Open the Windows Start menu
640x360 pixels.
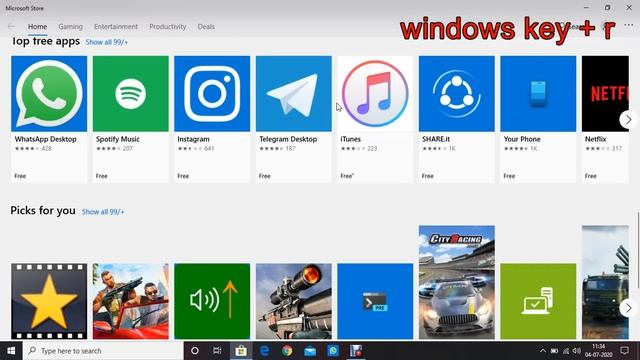[x=11, y=351]
